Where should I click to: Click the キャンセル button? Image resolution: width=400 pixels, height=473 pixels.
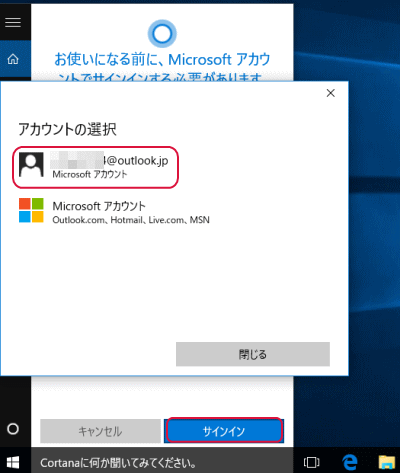click(x=100, y=431)
